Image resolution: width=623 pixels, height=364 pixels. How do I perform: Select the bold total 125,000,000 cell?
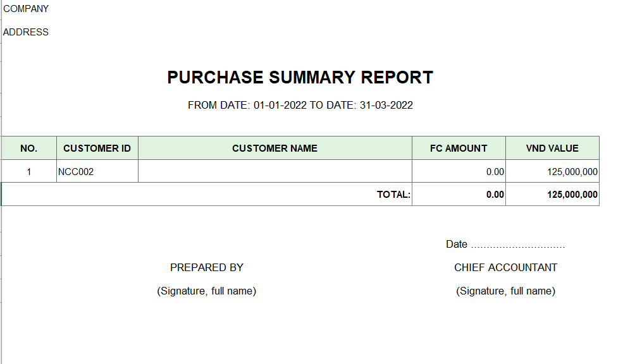(x=552, y=195)
